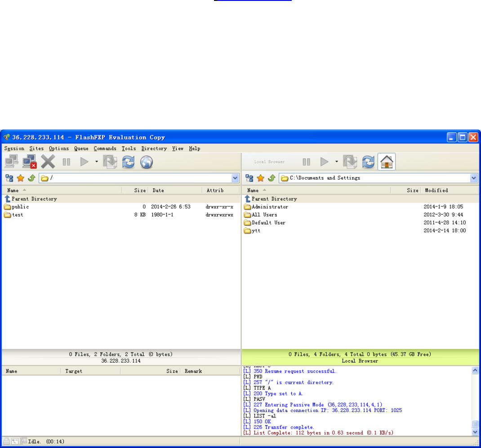
Task: Sort local list by Name column header
Action: [x=316, y=190]
